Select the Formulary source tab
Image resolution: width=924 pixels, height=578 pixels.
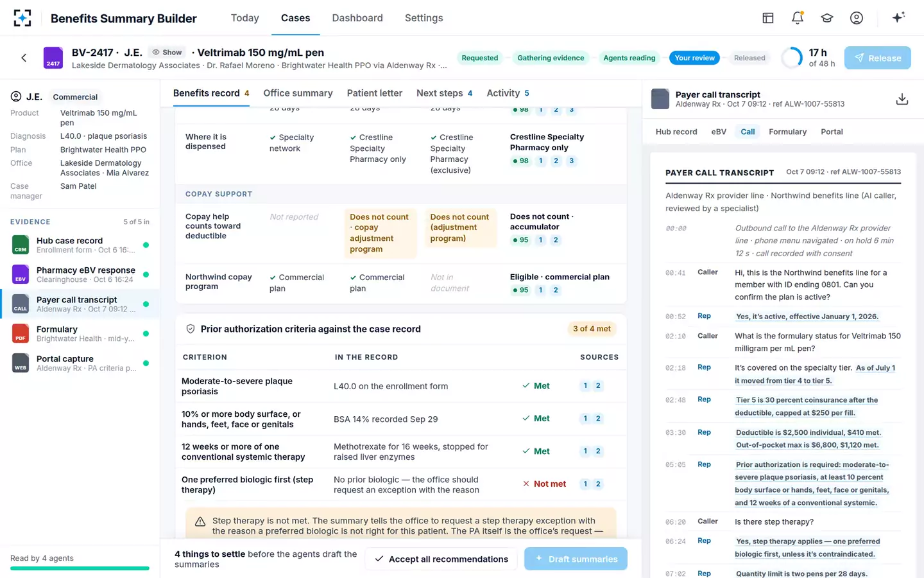pos(787,132)
